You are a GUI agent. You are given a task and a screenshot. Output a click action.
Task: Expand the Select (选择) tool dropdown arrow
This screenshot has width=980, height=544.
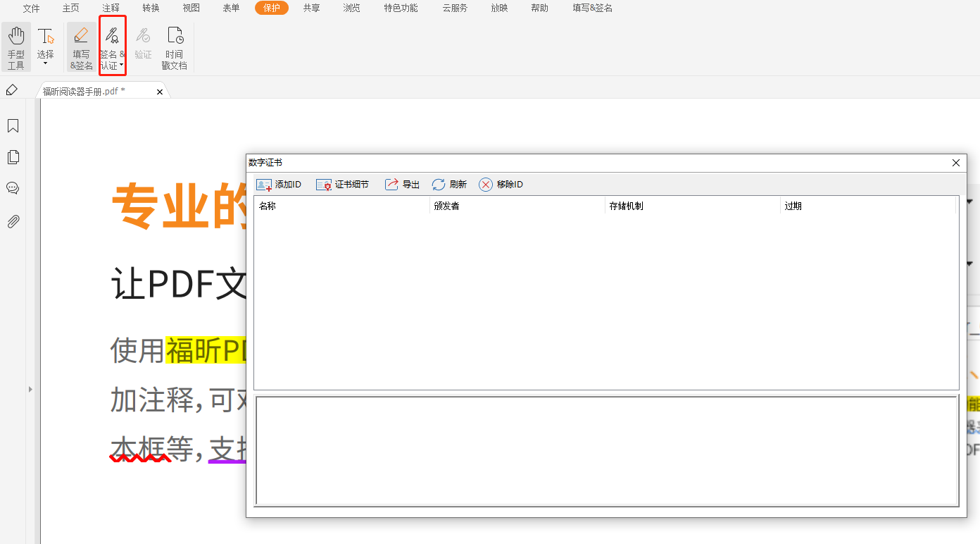point(45,64)
